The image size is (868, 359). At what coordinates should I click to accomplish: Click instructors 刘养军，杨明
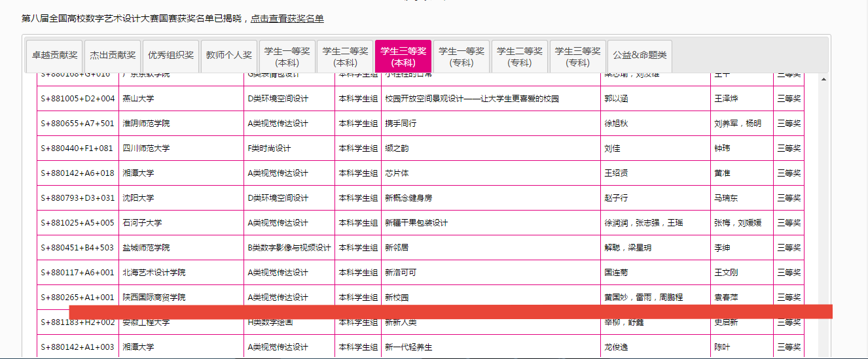(738, 124)
